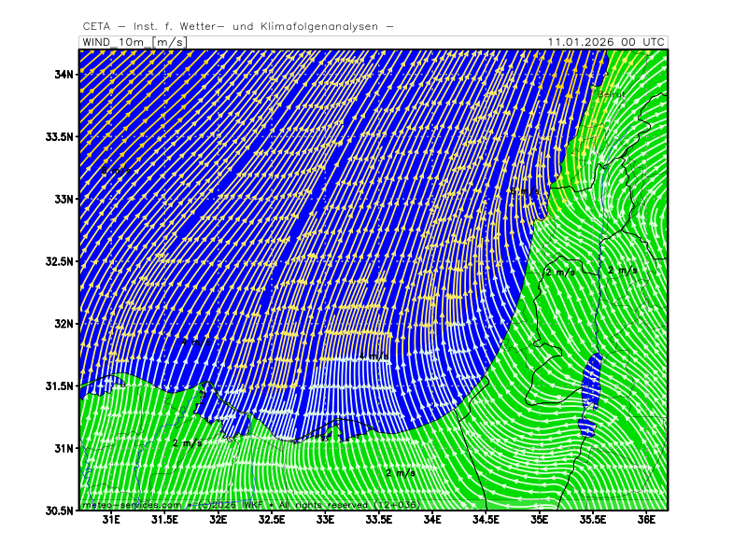Click the 32N latitude axis label
747x560 pixels.
(x=63, y=324)
